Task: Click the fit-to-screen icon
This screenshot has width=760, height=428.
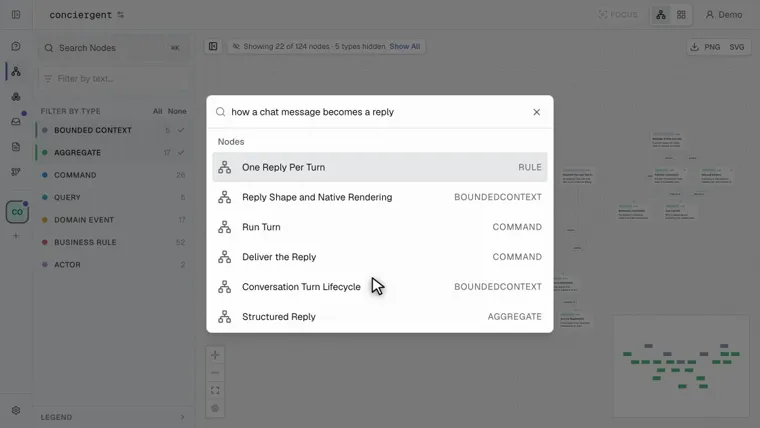Action: tap(215, 390)
